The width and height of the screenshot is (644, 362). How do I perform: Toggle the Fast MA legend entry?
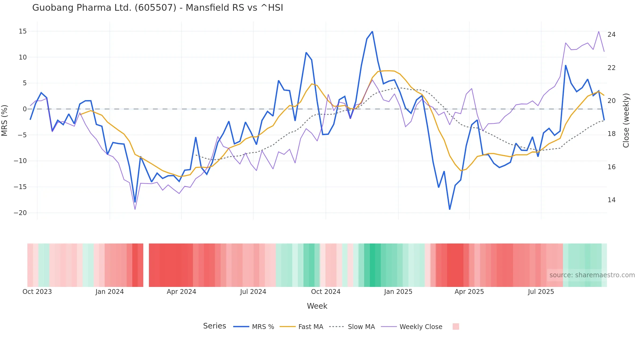pos(301,327)
